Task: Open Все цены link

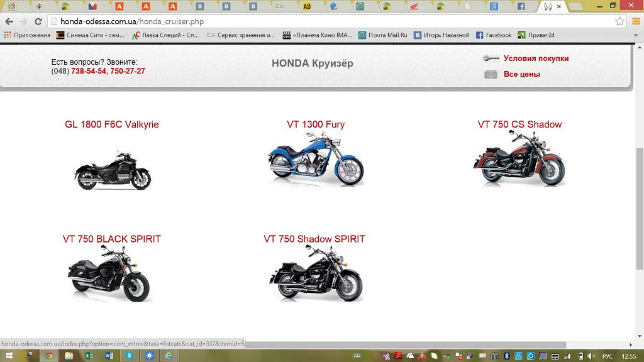Action: 521,74
